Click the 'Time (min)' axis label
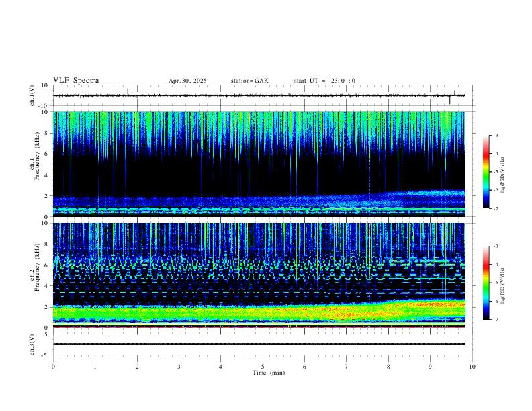 click(269, 373)
